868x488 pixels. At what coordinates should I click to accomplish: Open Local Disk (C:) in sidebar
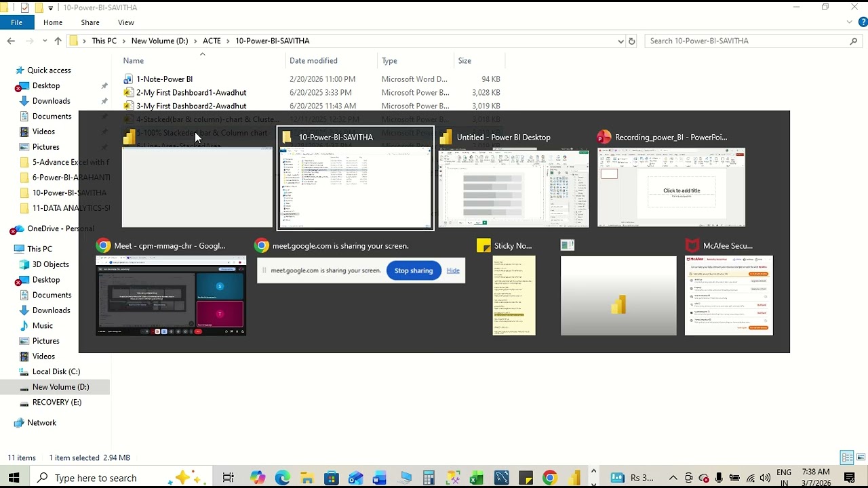(56, 371)
